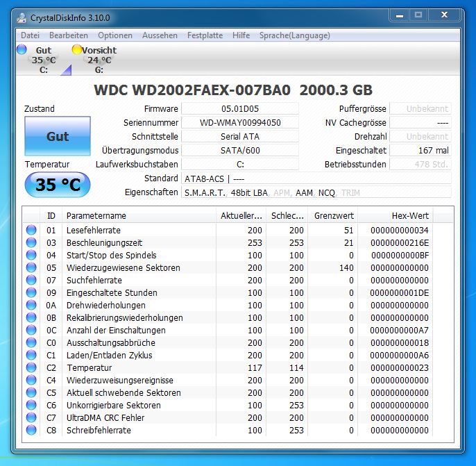The image size is (476, 466).
Task: Click status orb of Wiederzugewiesene Sektoren
Action: pos(31,267)
